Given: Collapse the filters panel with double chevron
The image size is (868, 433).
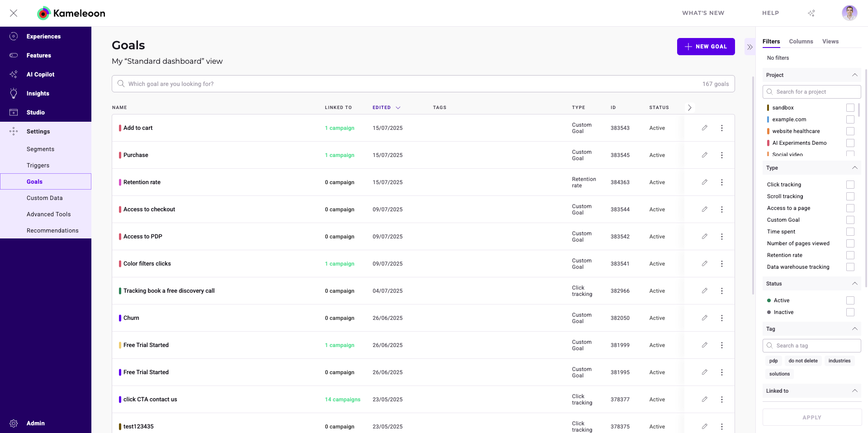Looking at the screenshot, I should 749,47.
